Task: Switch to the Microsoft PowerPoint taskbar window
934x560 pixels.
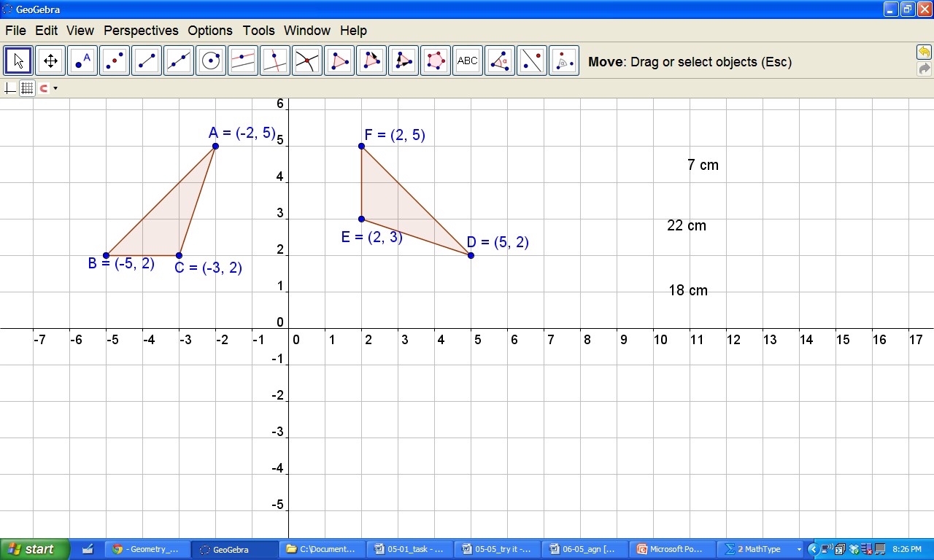Action: tap(673, 549)
